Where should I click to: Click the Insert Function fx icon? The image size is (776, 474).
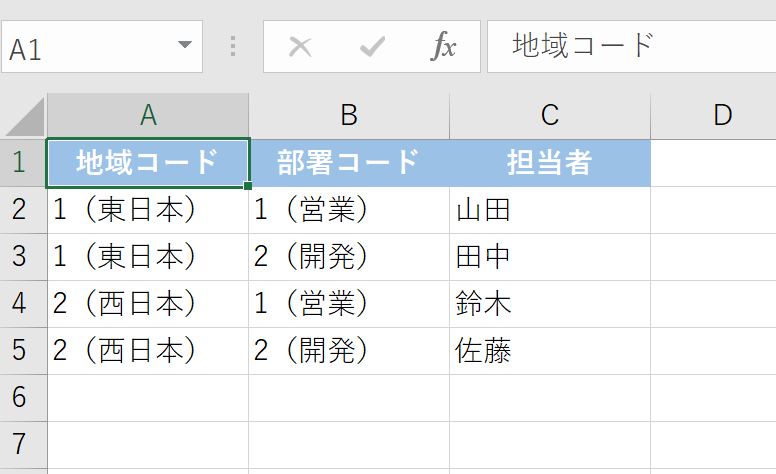tap(444, 46)
